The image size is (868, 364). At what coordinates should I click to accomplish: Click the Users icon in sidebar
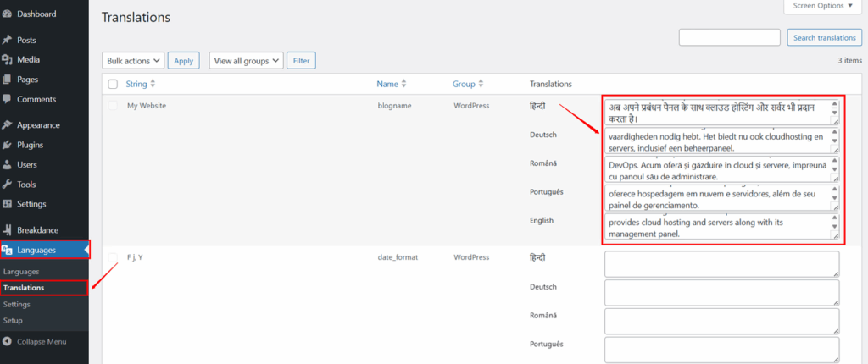[8, 164]
